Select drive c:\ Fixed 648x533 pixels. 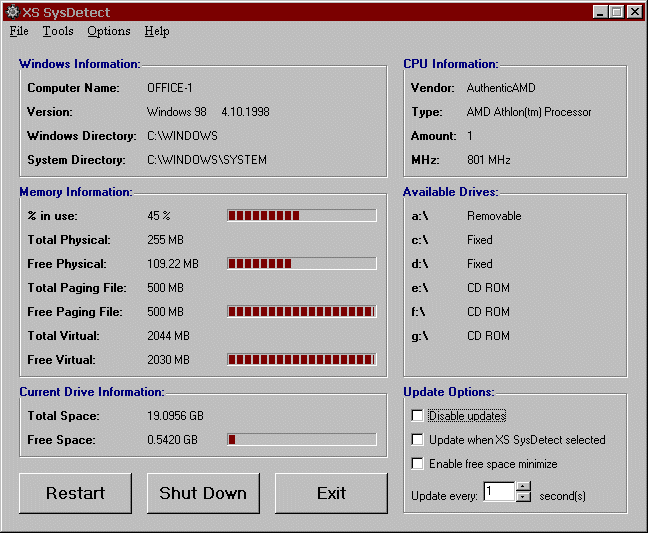click(x=452, y=240)
